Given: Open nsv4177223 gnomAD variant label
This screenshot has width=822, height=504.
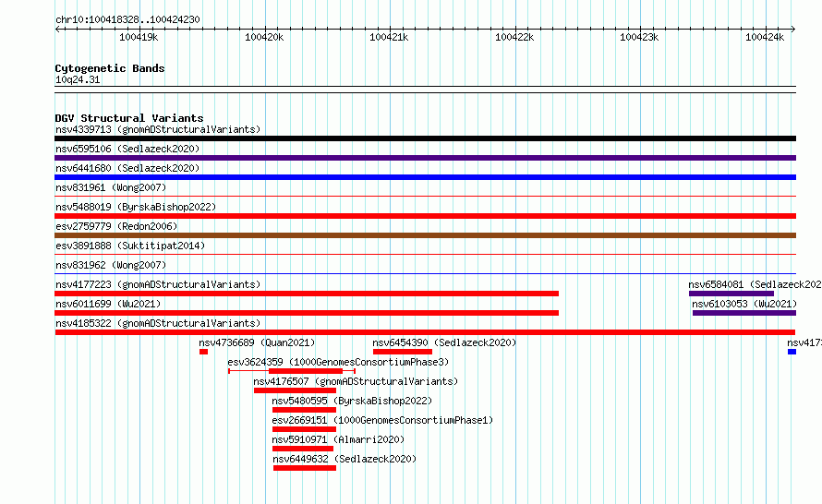Looking at the screenshot, I should (x=158, y=284).
